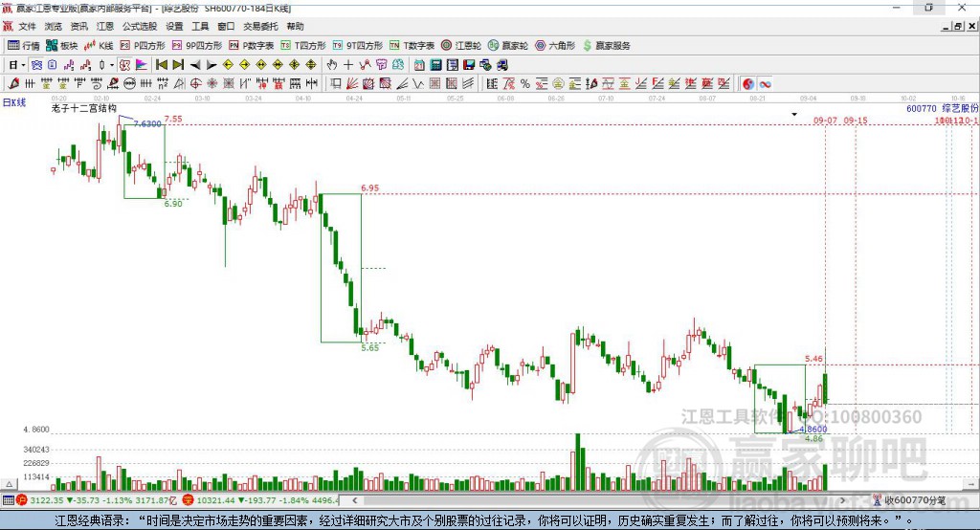Viewport: 980px width, 530px height.
Task: Click the Shanghai index 3122.35 readout
Action: (47, 500)
